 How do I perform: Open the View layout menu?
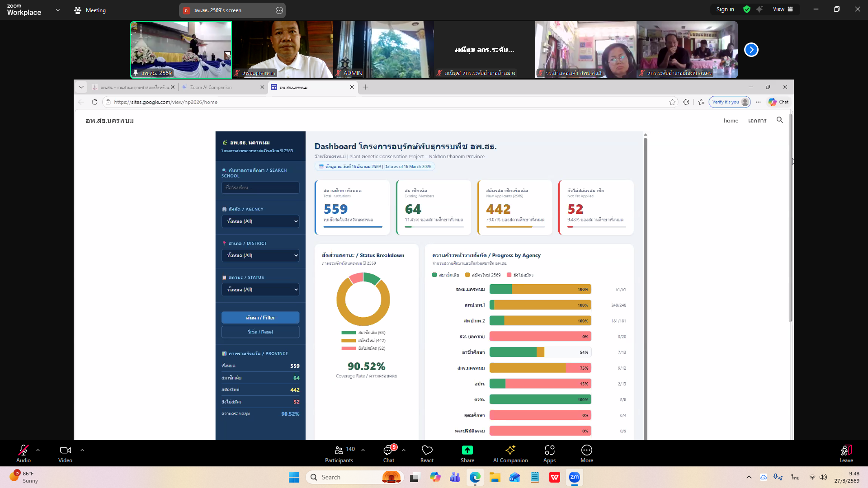click(x=783, y=9)
